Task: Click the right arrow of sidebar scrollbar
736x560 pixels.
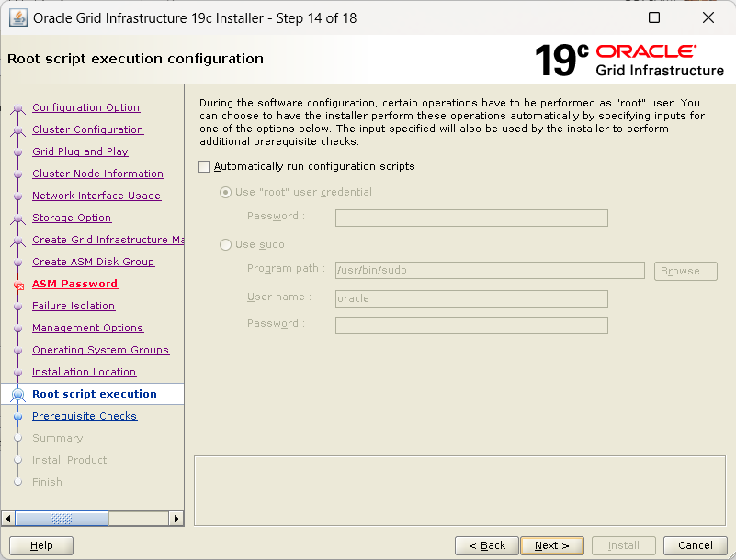Action: click(x=176, y=519)
